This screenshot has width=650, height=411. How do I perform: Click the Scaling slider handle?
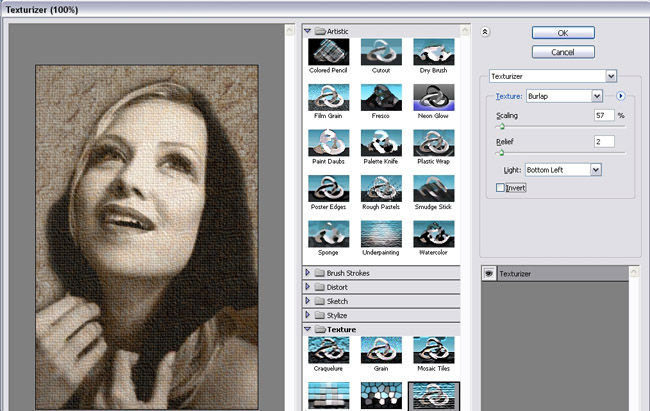click(x=502, y=126)
